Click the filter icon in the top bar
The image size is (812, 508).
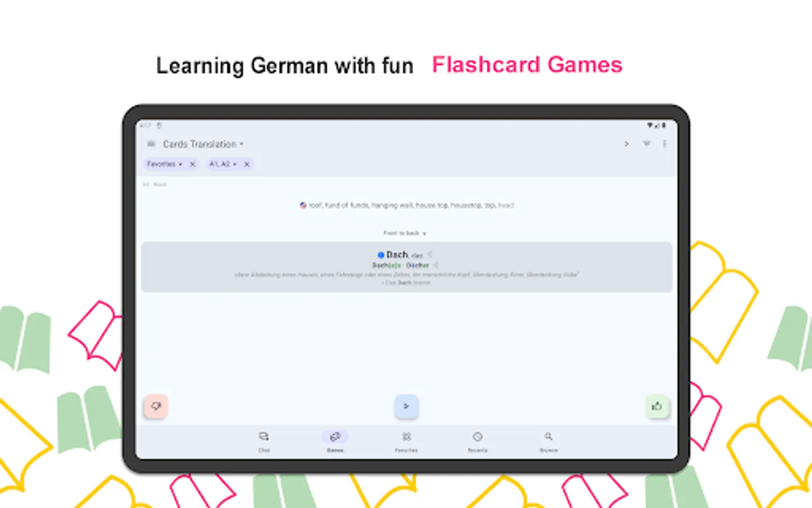point(646,144)
